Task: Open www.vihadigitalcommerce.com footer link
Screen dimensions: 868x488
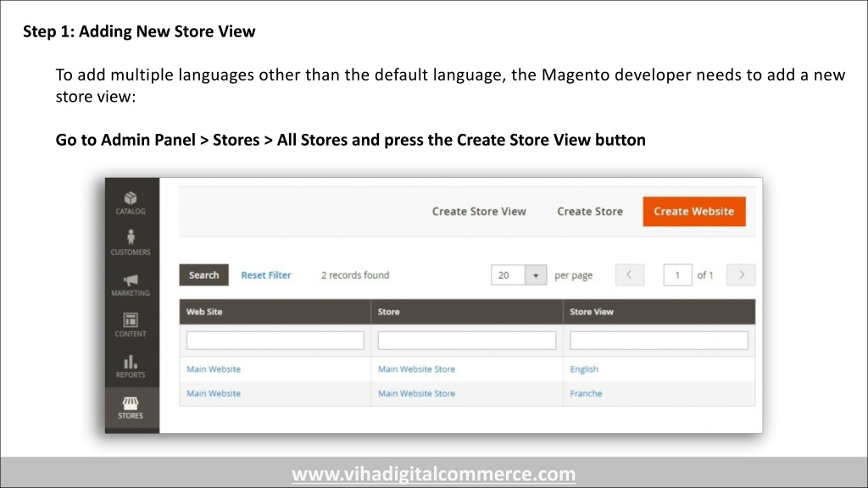Action: (x=433, y=474)
